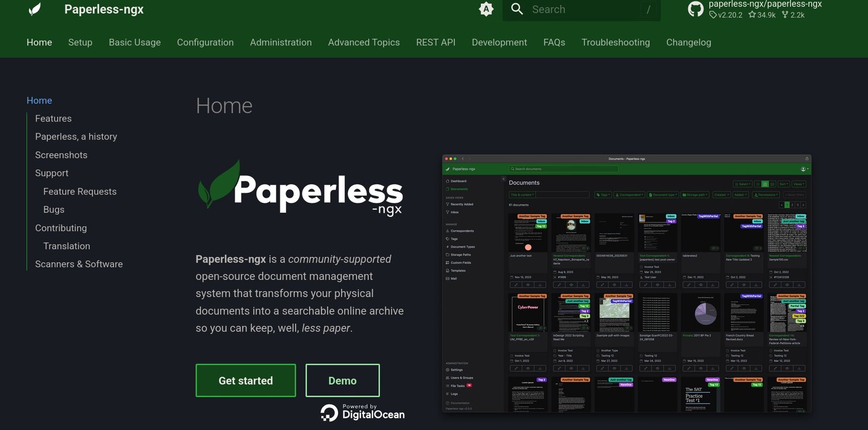Select Feature Requests in table of contents

point(80,191)
